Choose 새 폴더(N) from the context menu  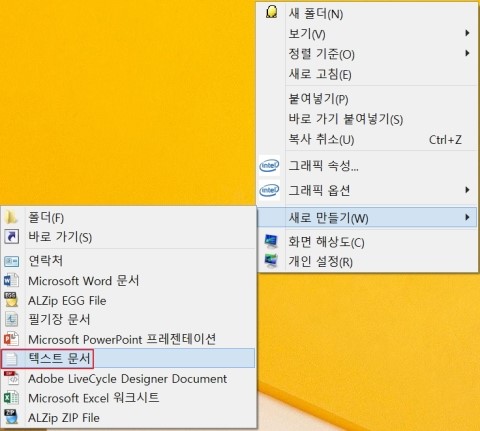367,14
